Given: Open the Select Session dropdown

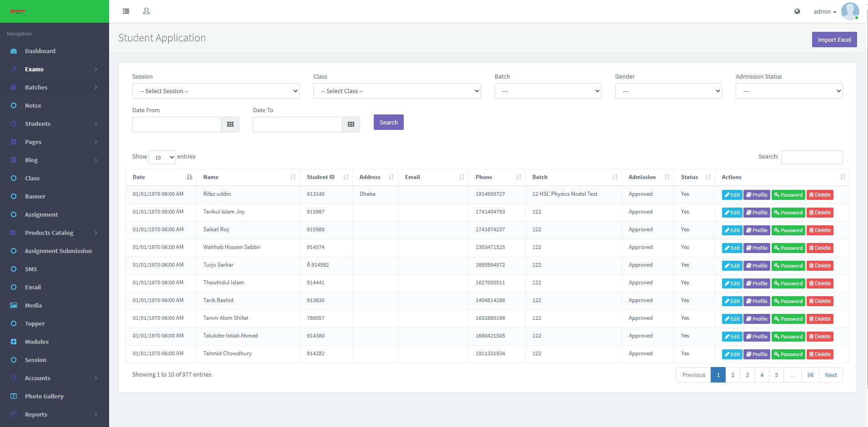Looking at the screenshot, I should [216, 91].
